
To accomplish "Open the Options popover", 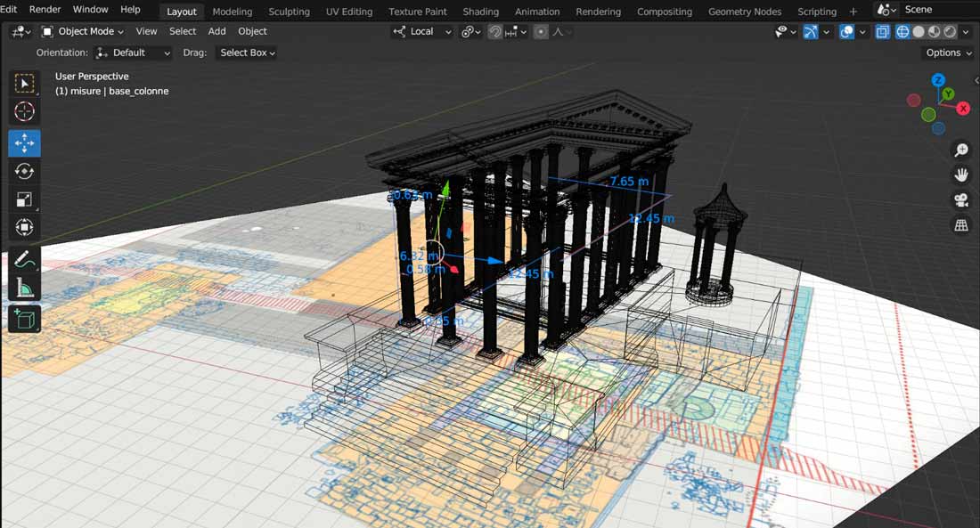I will (x=949, y=53).
